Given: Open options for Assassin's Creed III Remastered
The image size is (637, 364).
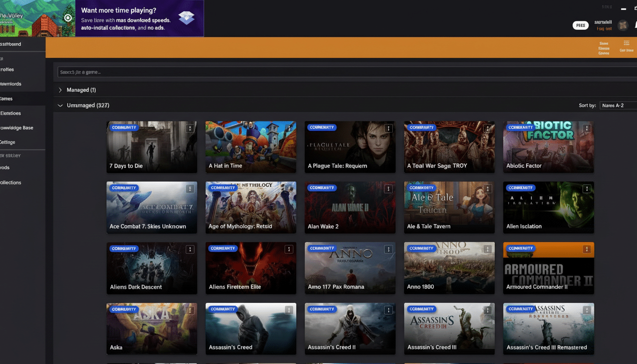Looking at the screenshot, I should (x=586, y=309).
